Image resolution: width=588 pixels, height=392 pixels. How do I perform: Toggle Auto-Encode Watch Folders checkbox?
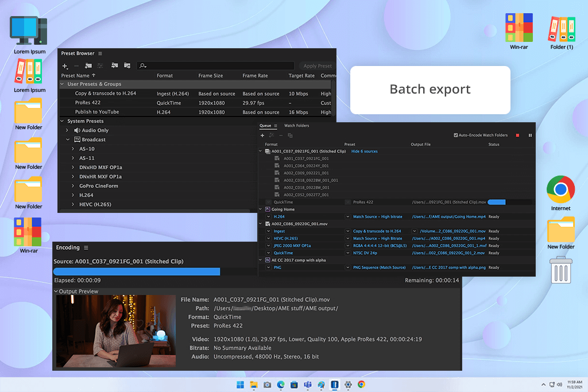point(455,135)
